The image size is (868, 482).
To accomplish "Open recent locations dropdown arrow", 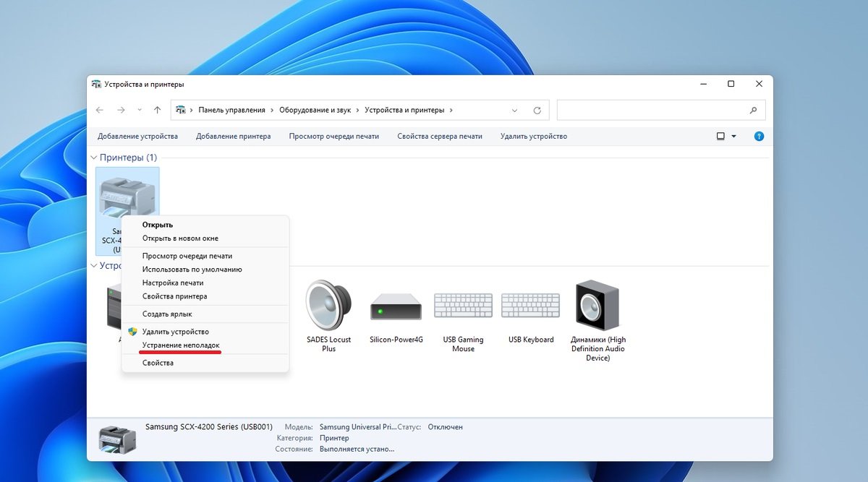I will point(140,111).
